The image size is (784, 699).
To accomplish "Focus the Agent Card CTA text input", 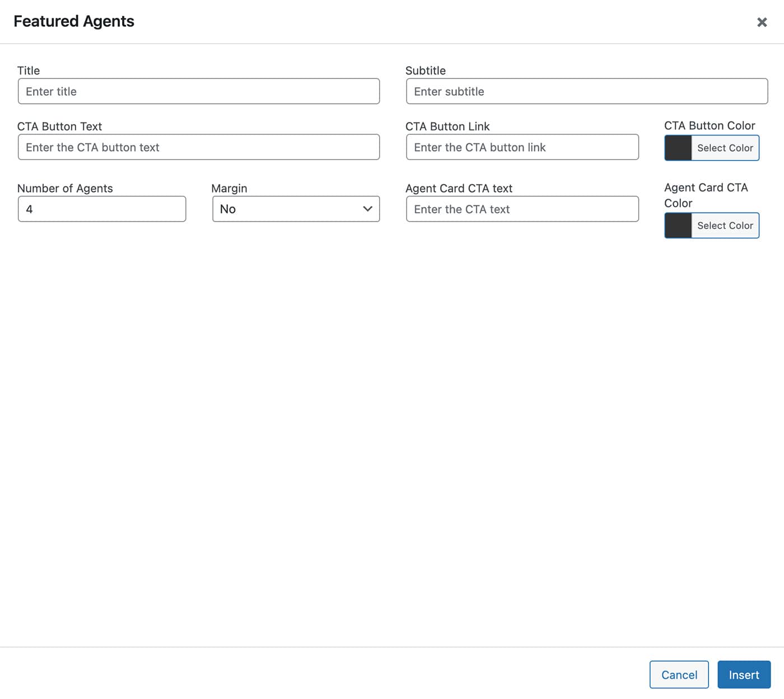I will pos(522,209).
